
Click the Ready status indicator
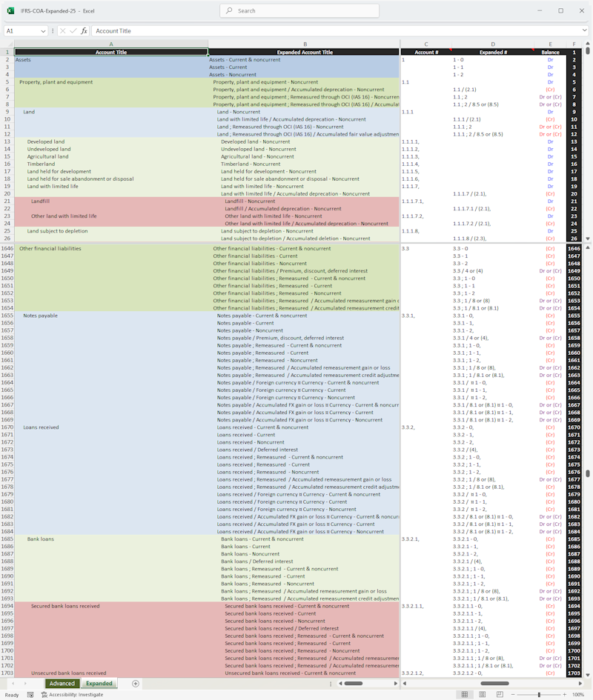click(12, 695)
